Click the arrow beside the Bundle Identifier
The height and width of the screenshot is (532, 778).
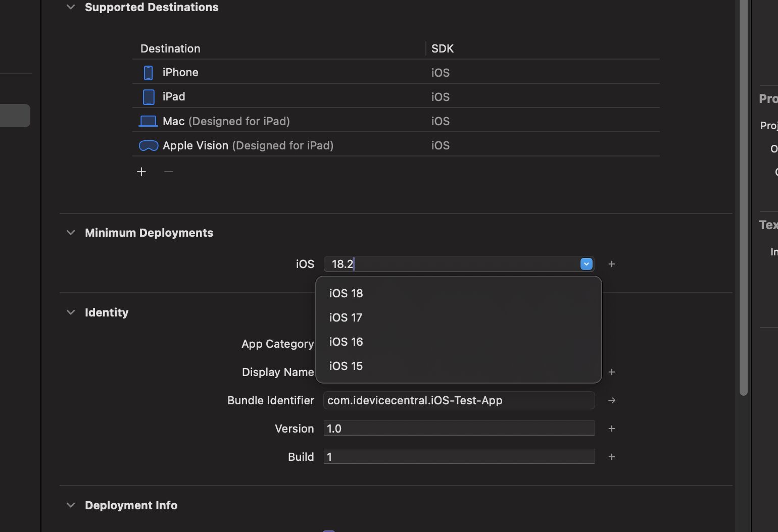point(611,400)
